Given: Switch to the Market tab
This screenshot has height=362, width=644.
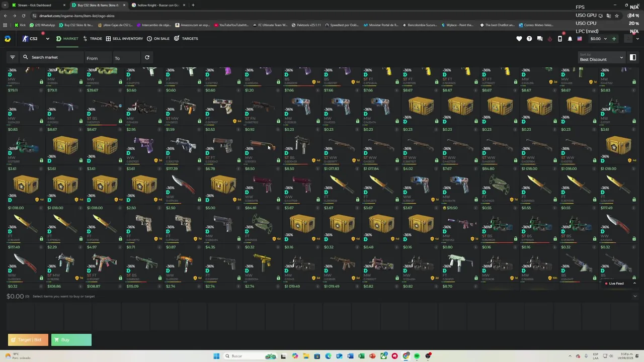Looking at the screenshot, I should pos(67,39).
